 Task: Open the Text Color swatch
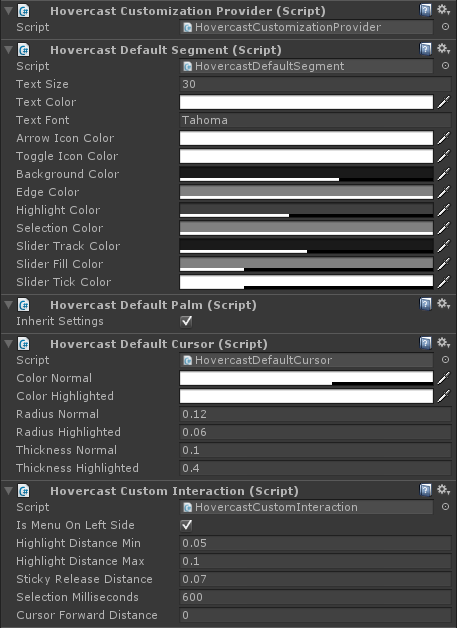306,102
